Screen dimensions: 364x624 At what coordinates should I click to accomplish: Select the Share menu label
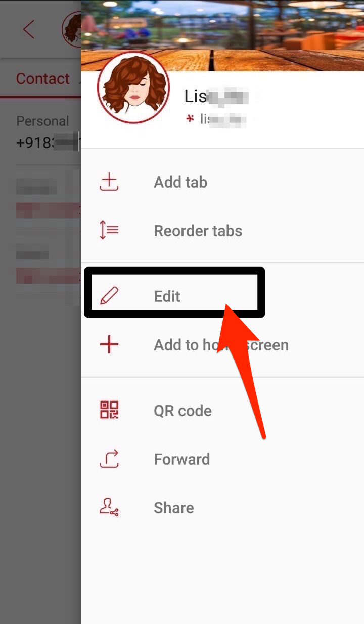(x=174, y=508)
